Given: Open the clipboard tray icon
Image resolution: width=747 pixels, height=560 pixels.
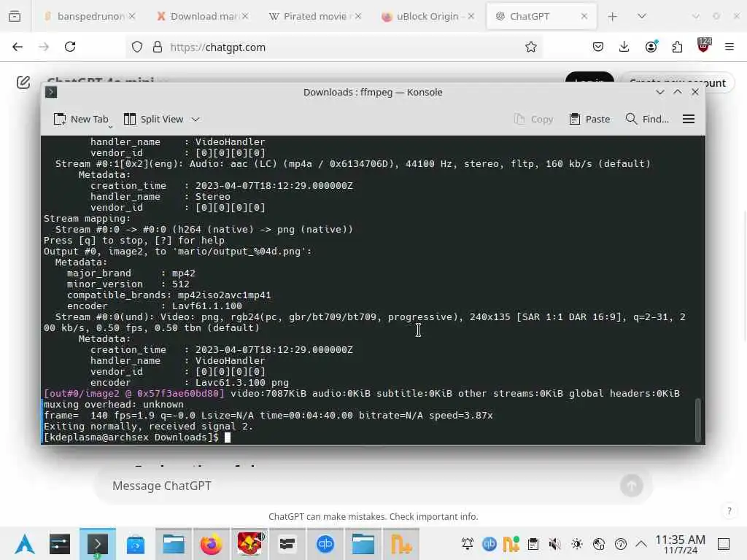Looking at the screenshot, I should (533, 544).
